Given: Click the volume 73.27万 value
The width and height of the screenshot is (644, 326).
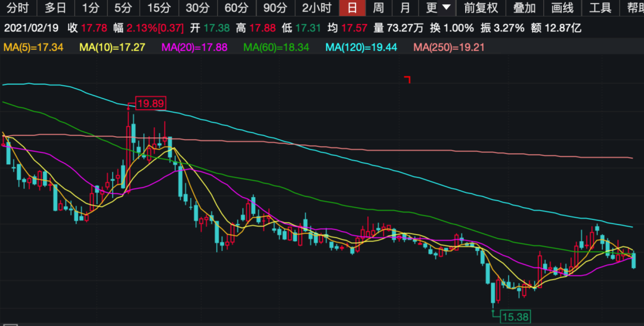Looking at the screenshot, I should coord(405,28).
